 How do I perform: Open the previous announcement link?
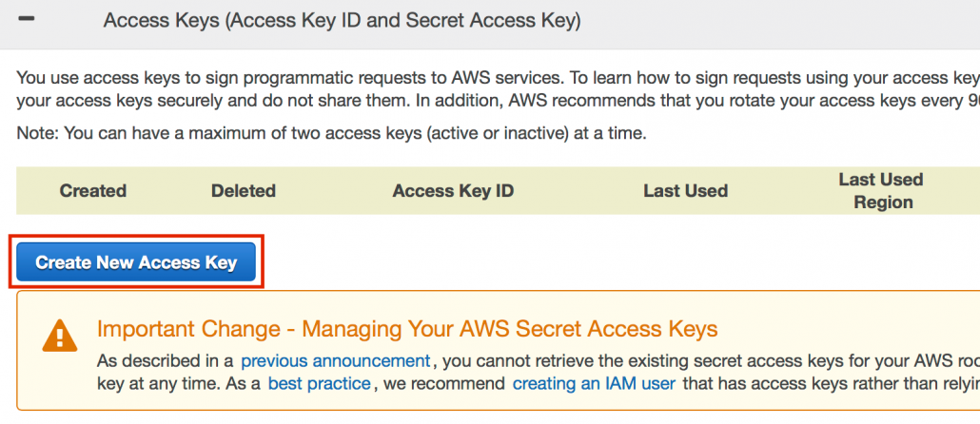[x=336, y=361]
